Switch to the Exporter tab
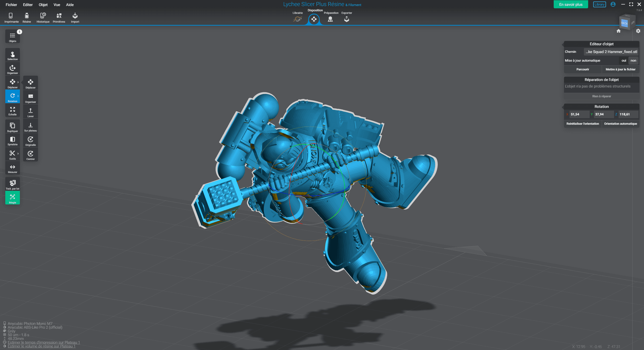The width and height of the screenshot is (644, 350). 347,17
